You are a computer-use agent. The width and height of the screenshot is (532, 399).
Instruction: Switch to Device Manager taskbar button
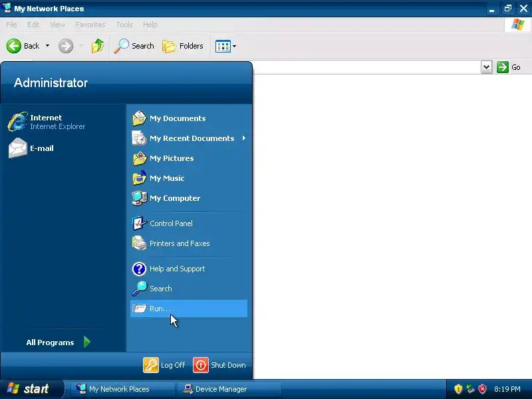(229, 389)
